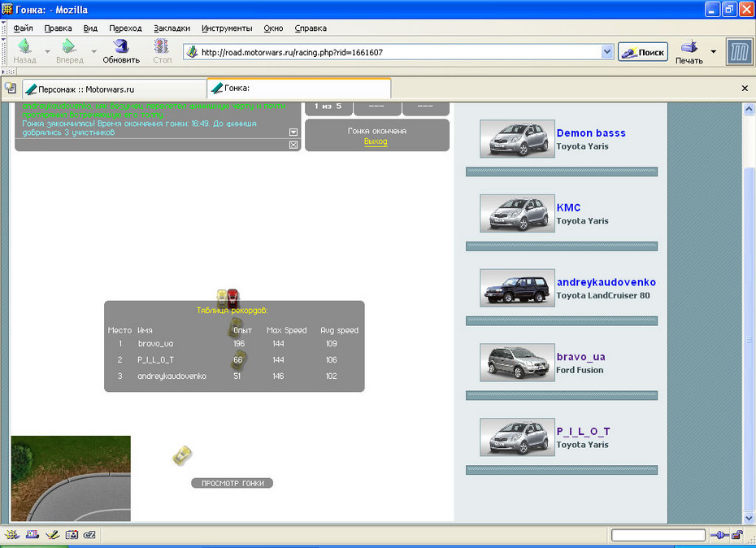Open the Справка menu

pyautogui.click(x=311, y=28)
